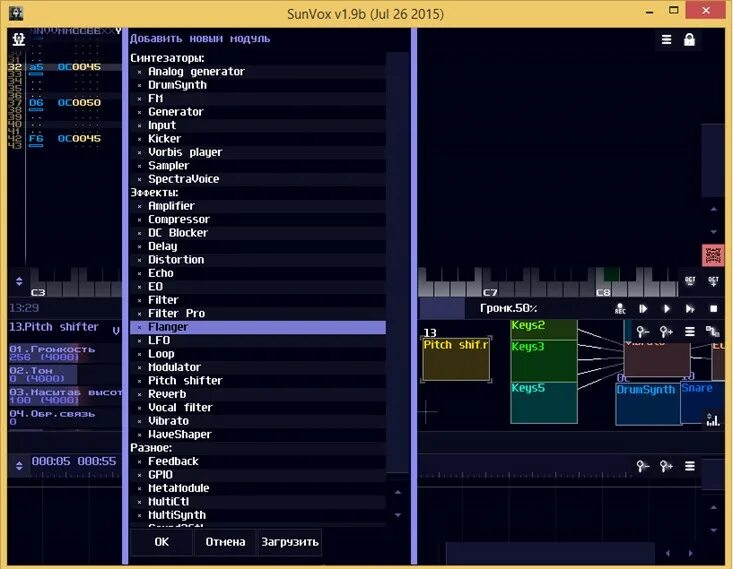Image resolution: width=733 pixels, height=569 pixels.
Task: Open the SunVox main menu logo
Action: 19,39
